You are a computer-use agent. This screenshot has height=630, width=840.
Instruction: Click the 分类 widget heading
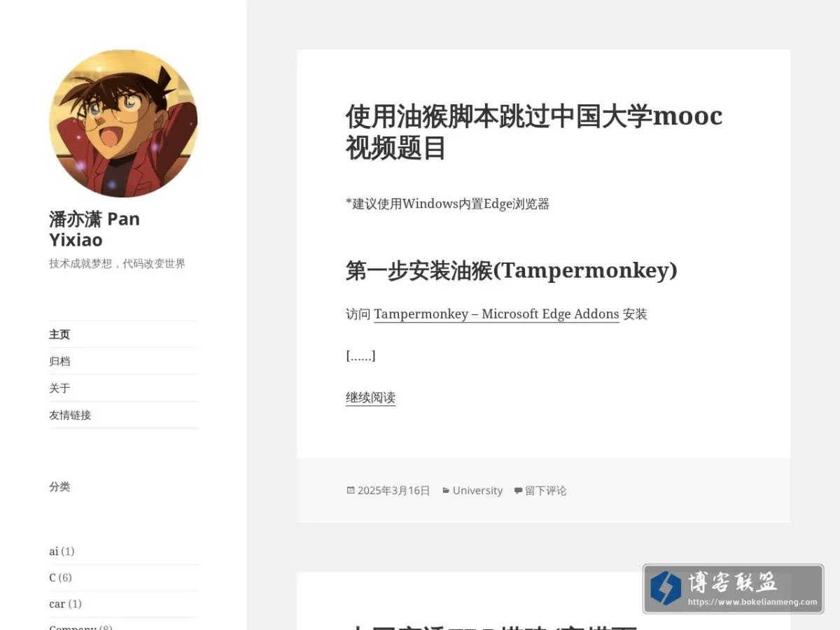(x=59, y=486)
